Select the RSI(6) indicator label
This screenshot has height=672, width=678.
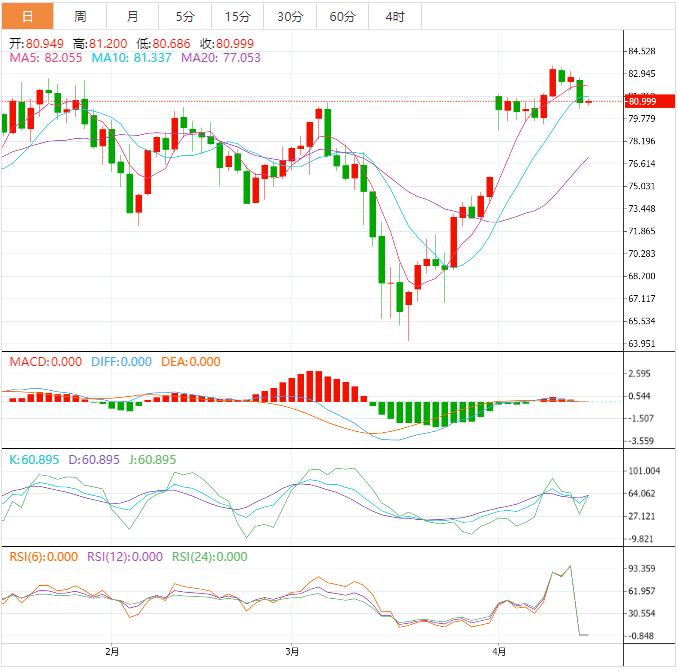43,557
